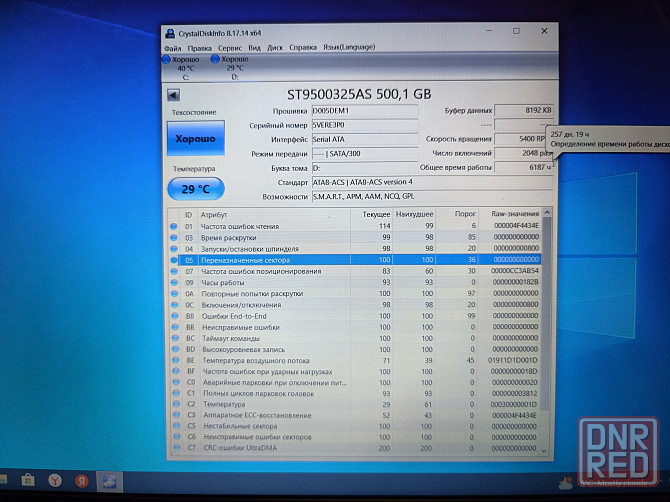The image size is (670, 502).
Task: Click the power-on count value 2048
Action: 523,153
